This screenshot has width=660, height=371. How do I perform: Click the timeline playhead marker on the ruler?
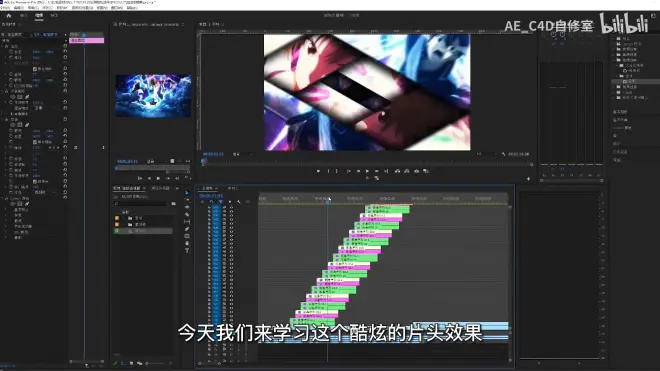(329, 201)
